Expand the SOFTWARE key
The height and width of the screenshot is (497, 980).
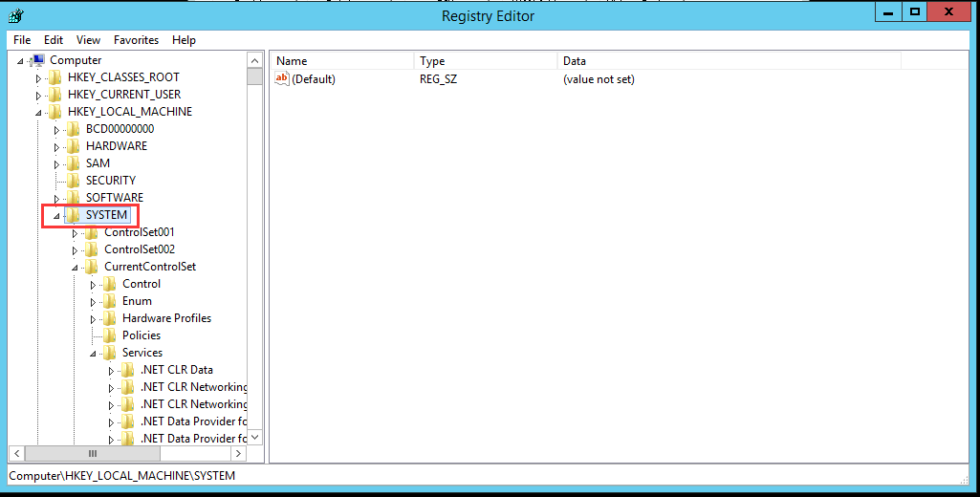(56, 199)
